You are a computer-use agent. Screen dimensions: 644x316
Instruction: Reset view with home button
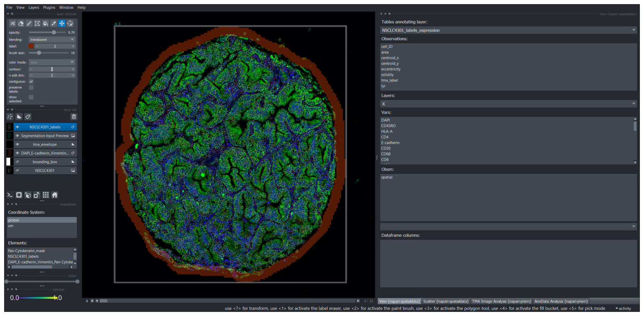coord(55,195)
